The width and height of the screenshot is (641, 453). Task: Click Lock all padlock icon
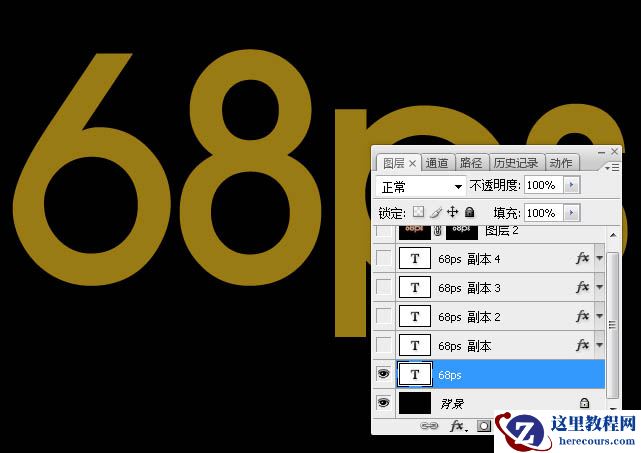point(470,212)
